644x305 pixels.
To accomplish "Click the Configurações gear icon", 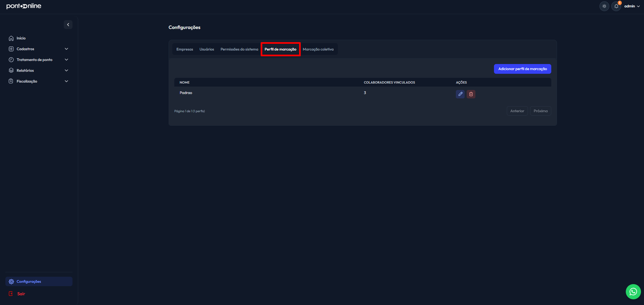I will coord(11,282).
